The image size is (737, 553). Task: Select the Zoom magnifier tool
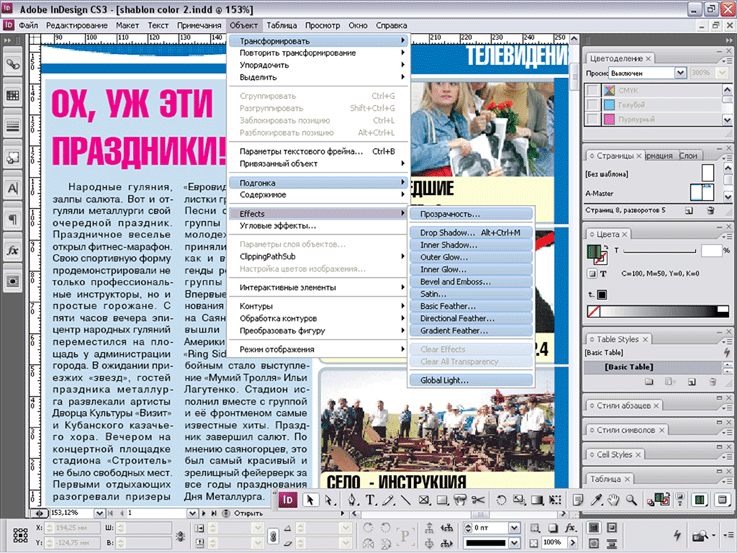coord(631,500)
